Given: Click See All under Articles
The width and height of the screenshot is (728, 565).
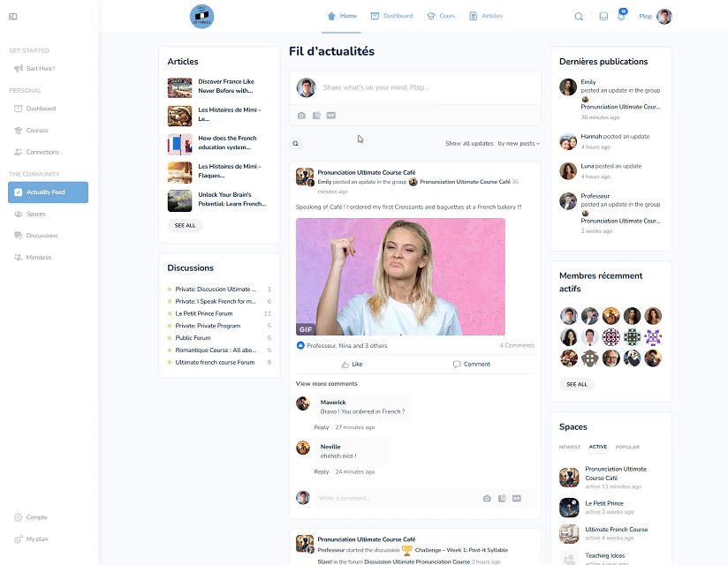Looking at the screenshot, I should (185, 225).
